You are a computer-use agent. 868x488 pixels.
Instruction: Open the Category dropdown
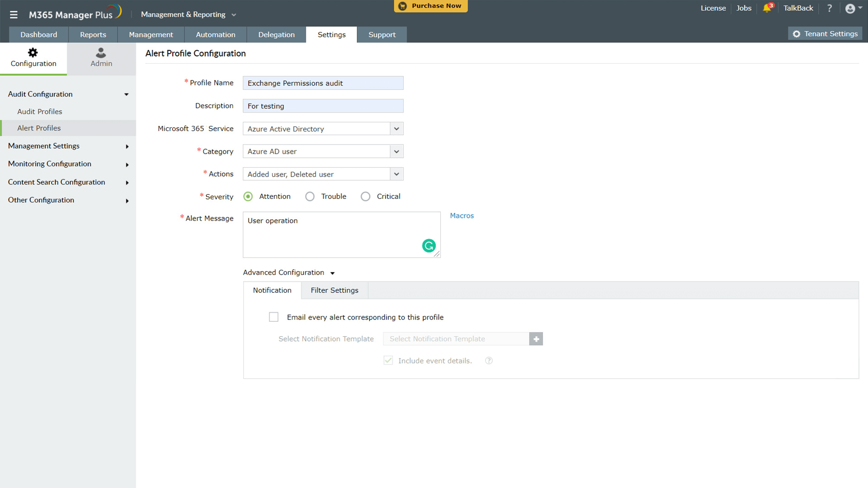coord(323,151)
